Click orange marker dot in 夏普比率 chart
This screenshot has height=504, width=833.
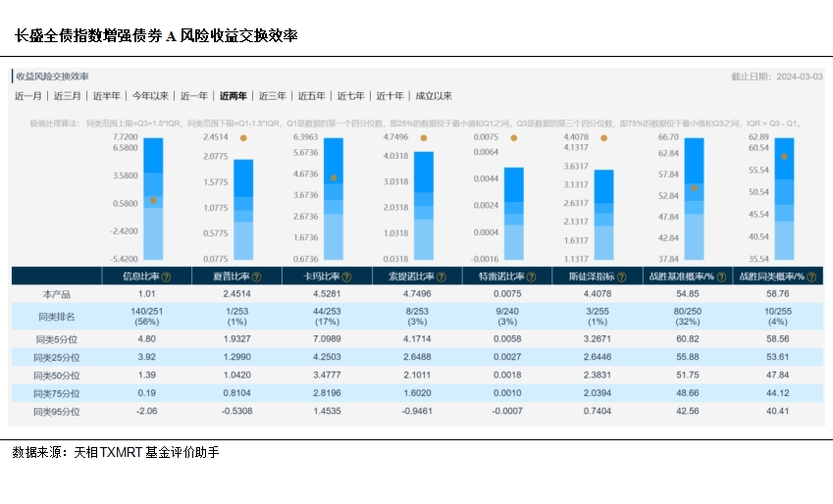tap(243, 138)
